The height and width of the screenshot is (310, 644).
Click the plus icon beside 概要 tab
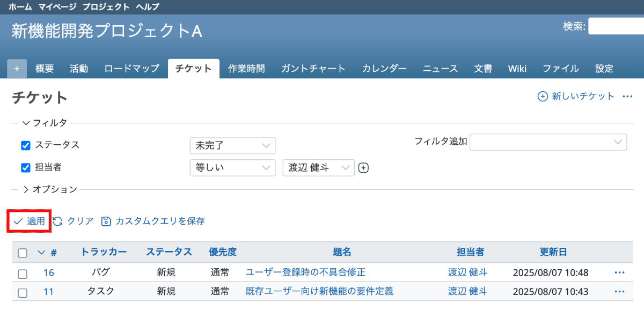[17, 69]
